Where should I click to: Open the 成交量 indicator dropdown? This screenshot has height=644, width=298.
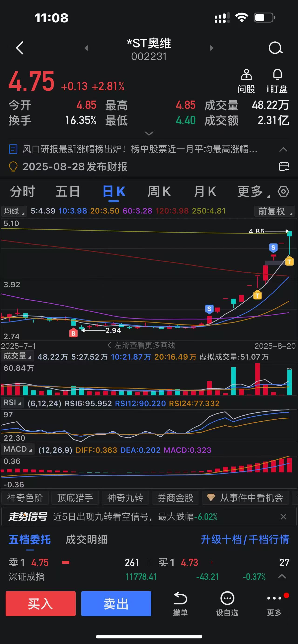(17, 356)
